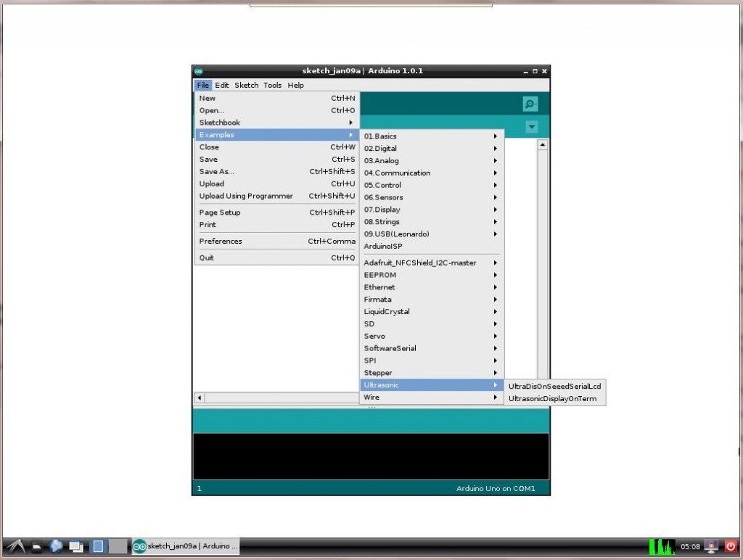Viewport: 743px width, 560px height.
Task: Choose Preferences from the File menu
Action: tap(221, 242)
